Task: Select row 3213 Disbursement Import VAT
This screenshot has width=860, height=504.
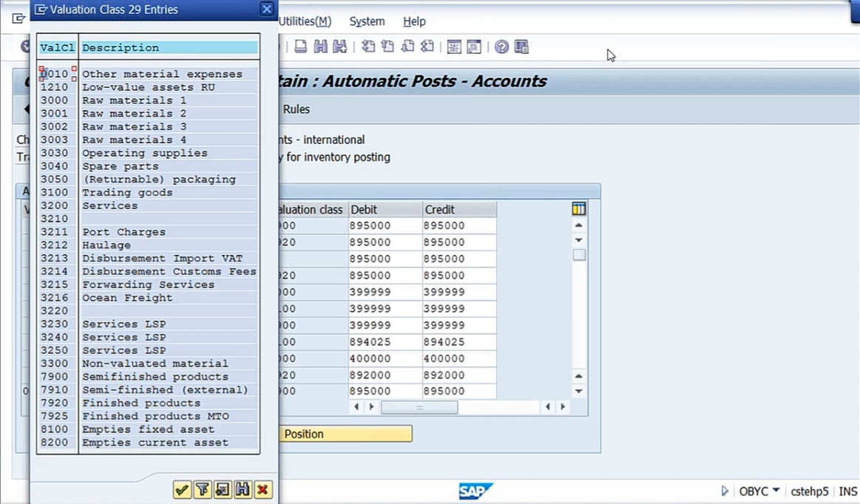Action: pos(149,259)
